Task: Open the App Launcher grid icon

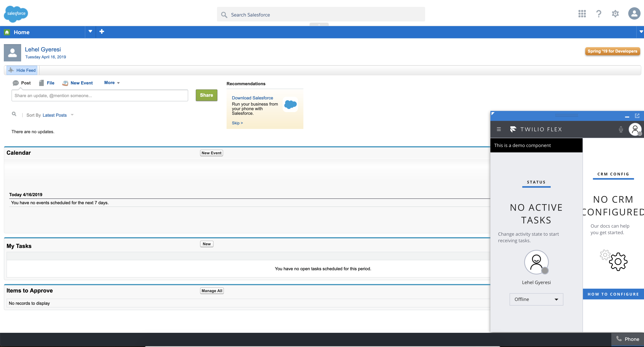Action: click(x=582, y=14)
